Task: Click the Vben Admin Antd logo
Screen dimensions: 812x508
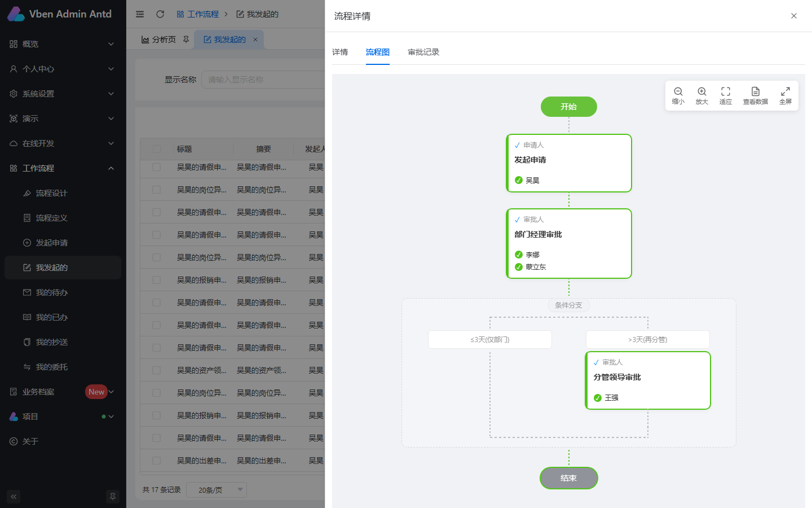Action: pyautogui.click(x=60, y=14)
